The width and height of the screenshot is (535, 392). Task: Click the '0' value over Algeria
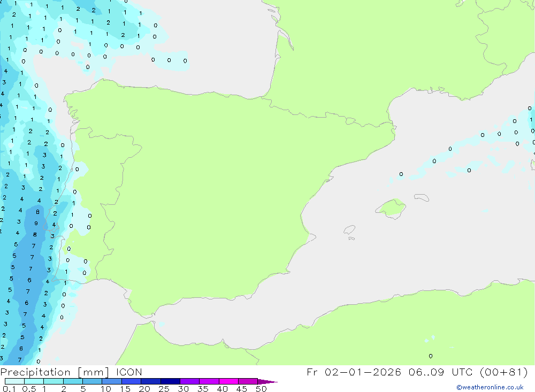pyautogui.click(x=431, y=356)
